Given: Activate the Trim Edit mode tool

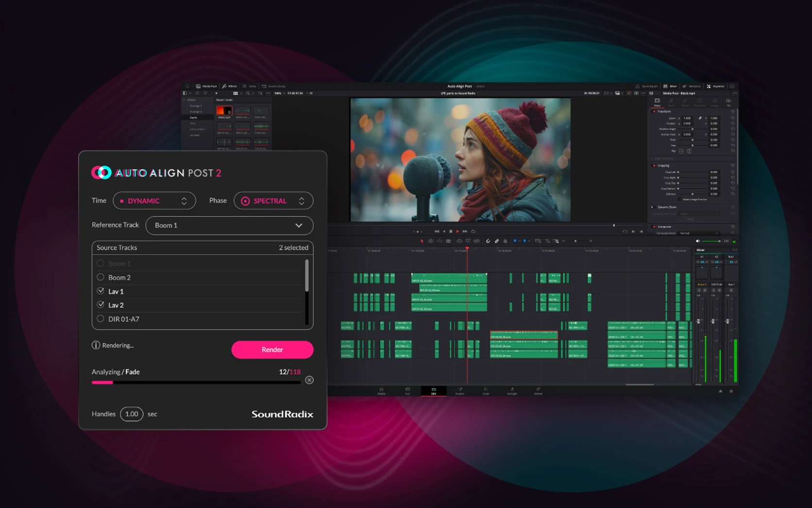Looking at the screenshot, I should tap(431, 241).
